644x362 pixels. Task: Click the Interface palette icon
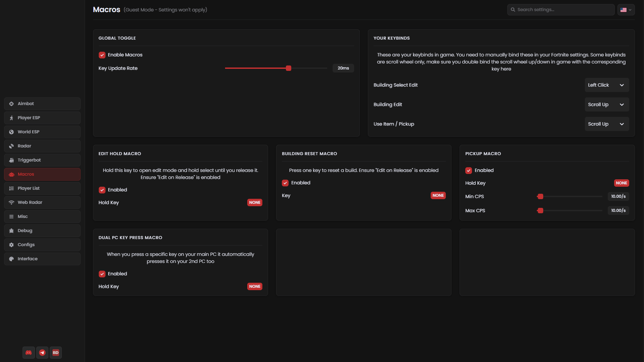pos(11,259)
